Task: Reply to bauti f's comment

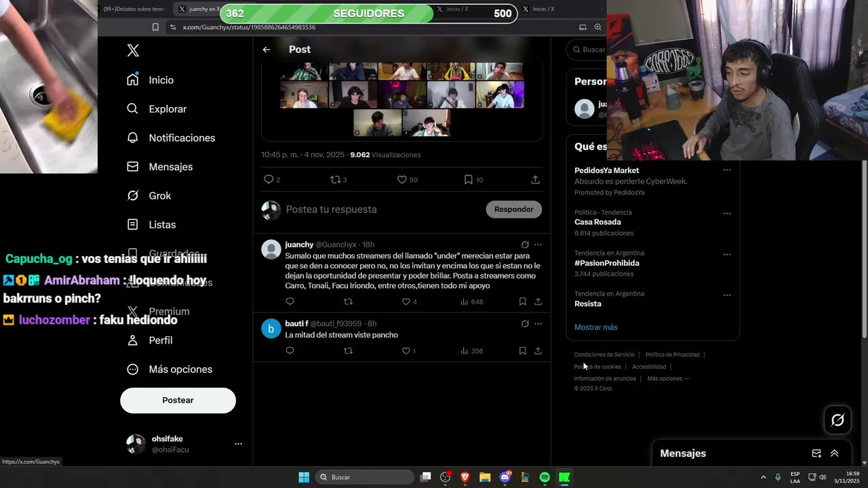Action: coord(290,351)
